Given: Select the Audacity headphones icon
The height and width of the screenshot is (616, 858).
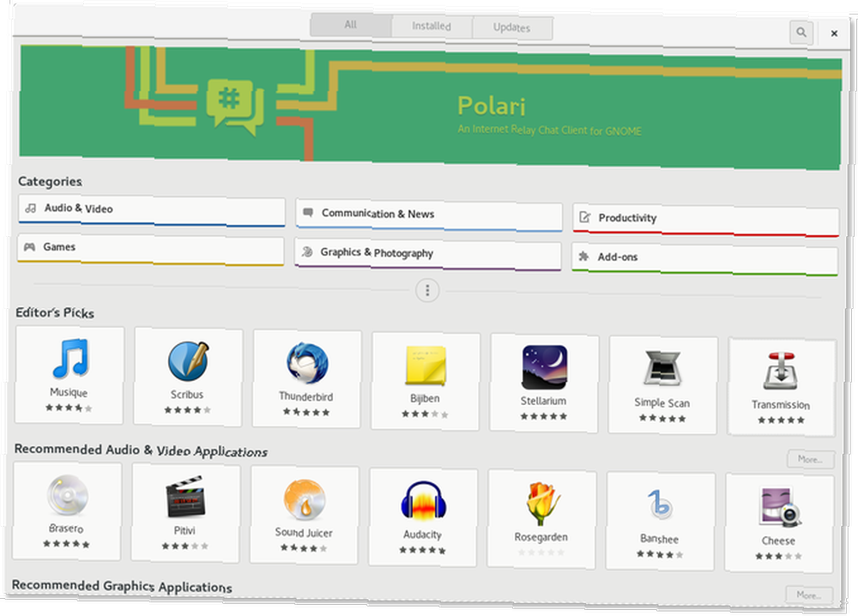Looking at the screenshot, I should pyautogui.click(x=423, y=500).
